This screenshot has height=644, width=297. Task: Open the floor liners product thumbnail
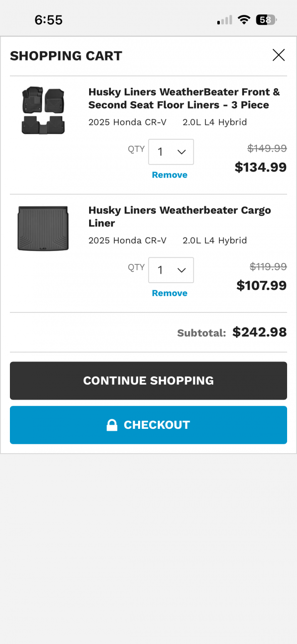[43, 111]
